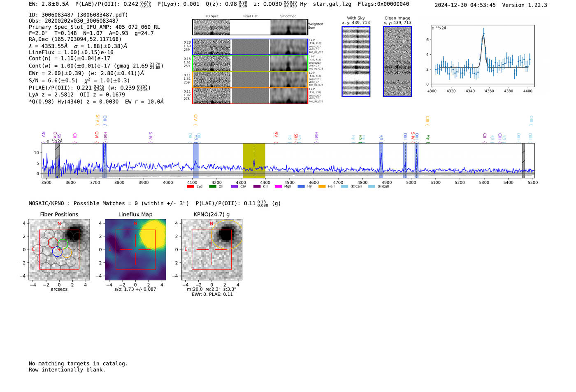
Task: Click the yellow ellipse in KPNO image
Action: coord(227,234)
